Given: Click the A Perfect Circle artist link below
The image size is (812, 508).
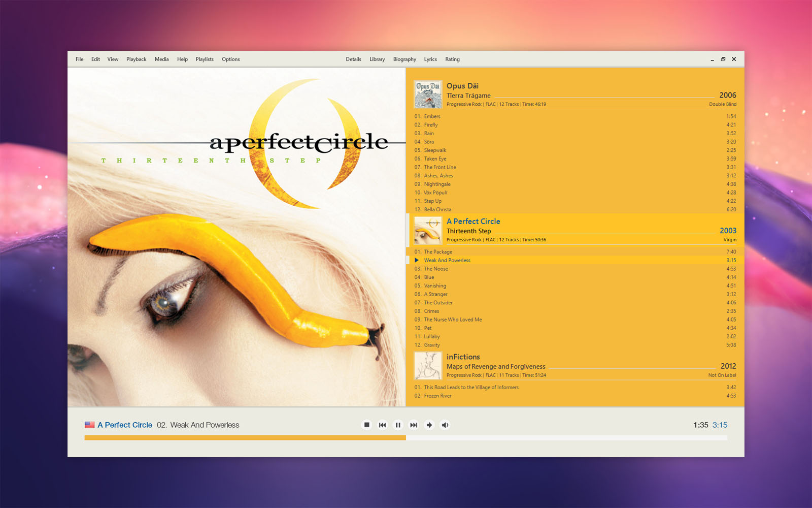Looking at the screenshot, I should [x=125, y=425].
